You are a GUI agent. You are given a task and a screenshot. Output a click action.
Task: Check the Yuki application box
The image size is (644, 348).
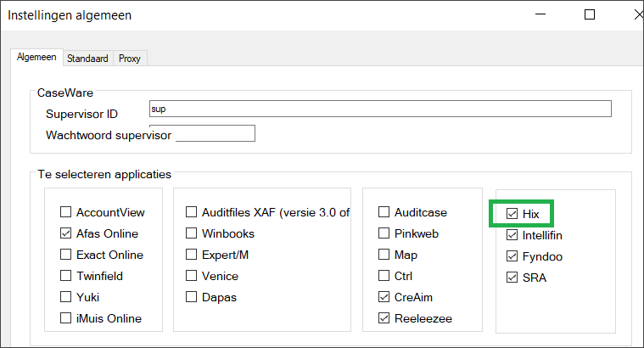65,297
